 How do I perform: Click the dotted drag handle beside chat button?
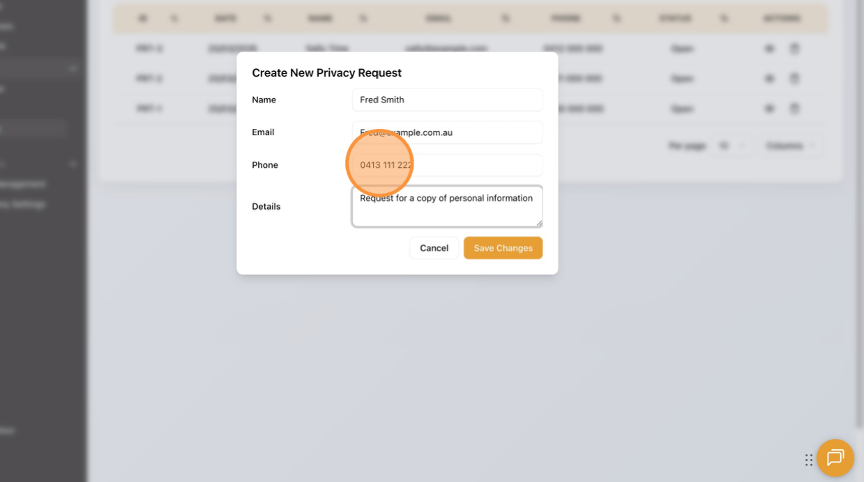click(x=809, y=460)
